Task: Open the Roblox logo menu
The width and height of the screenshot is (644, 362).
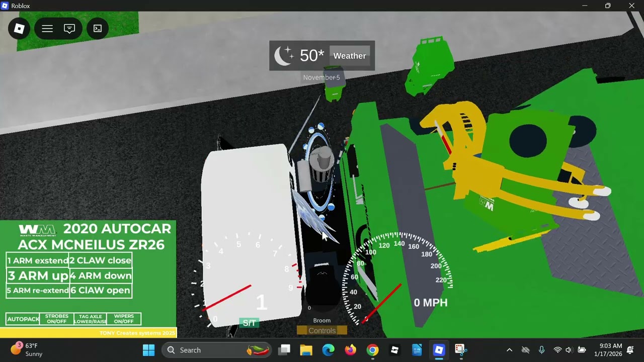Action: pyautogui.click(x=19, y=29)
